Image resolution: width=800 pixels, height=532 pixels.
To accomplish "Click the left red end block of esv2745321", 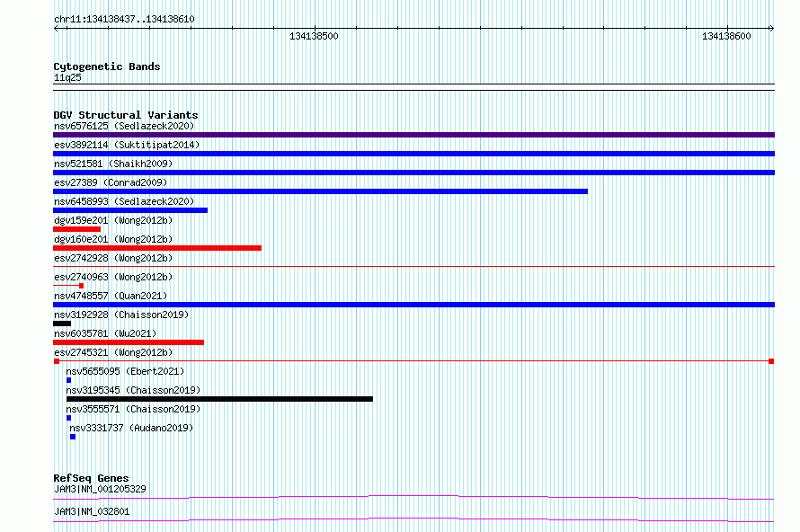I will click(x=57, y=361).
